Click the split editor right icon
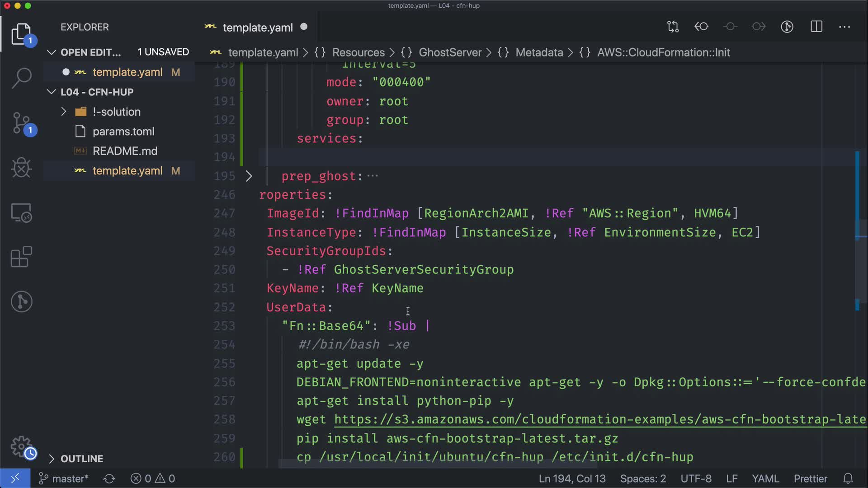 [816, 27]
